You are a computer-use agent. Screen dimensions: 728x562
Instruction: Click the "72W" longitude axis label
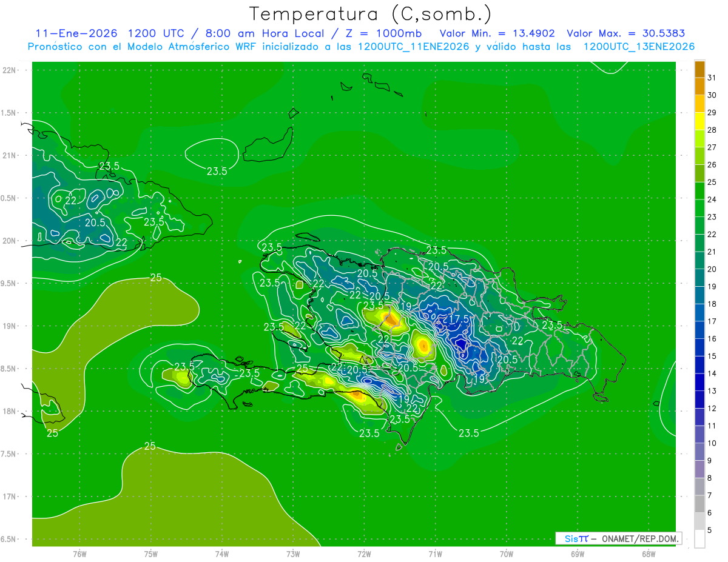pyautogui.click(x=364, y=554)
